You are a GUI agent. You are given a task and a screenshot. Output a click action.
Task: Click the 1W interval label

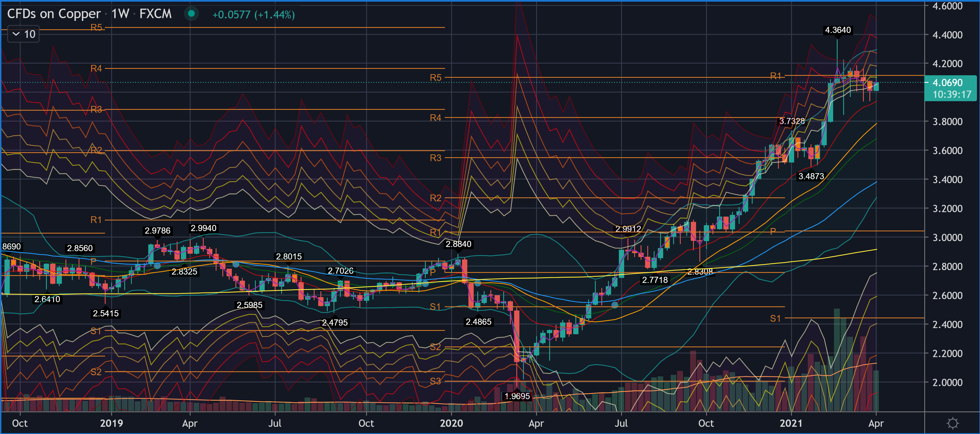120,14
